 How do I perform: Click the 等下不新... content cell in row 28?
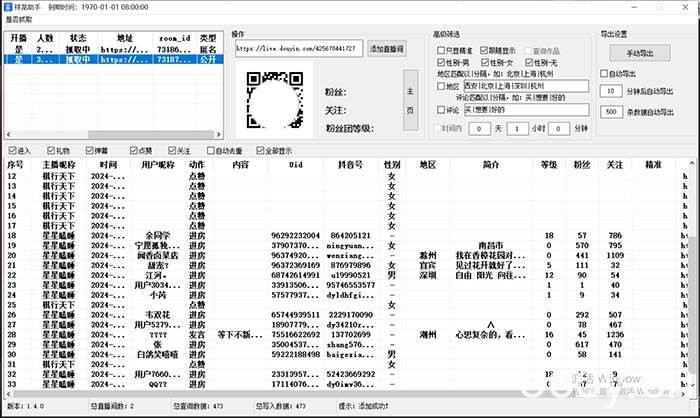tap(240, 334)
